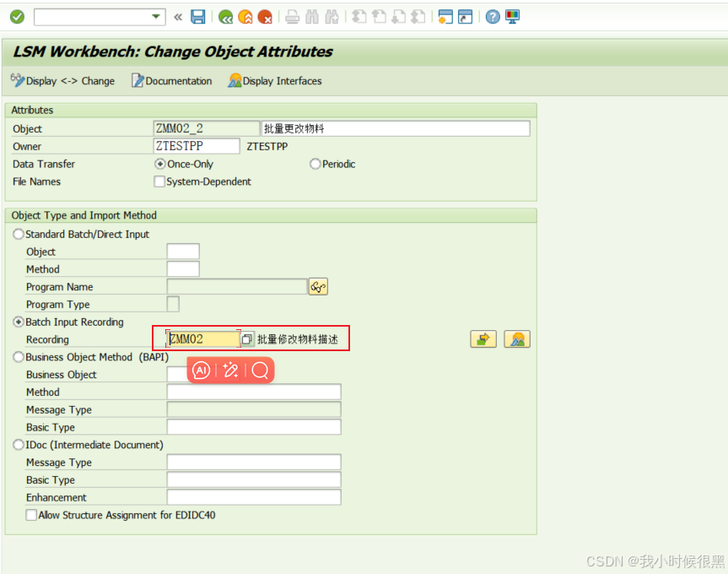
Task: Click the display glasses icon beside Program Name
Action: point(318,286)
